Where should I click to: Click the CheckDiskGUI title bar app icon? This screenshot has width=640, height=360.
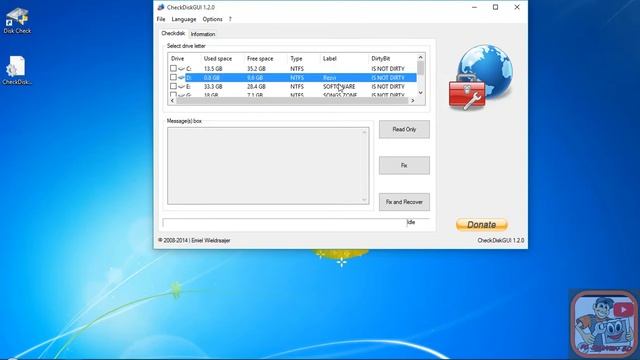pos(161,7)
